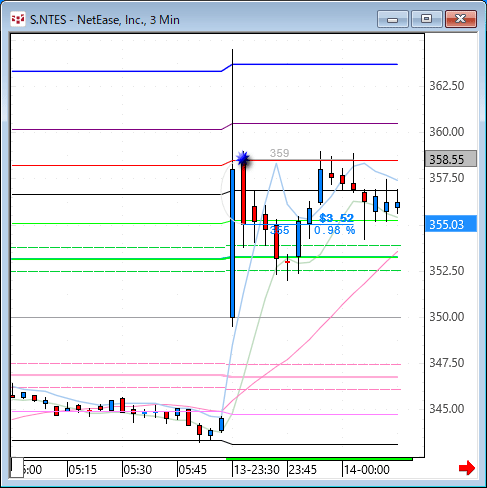Click the 05:15 time axis label
Screen dimensions: 487x488
(83, 470)
